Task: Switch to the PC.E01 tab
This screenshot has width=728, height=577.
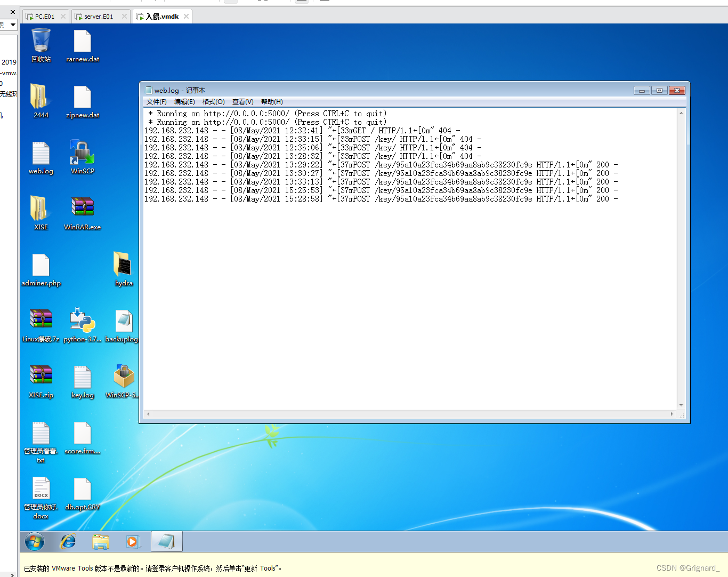Action: pyautogui.click(x=45, y=17)
